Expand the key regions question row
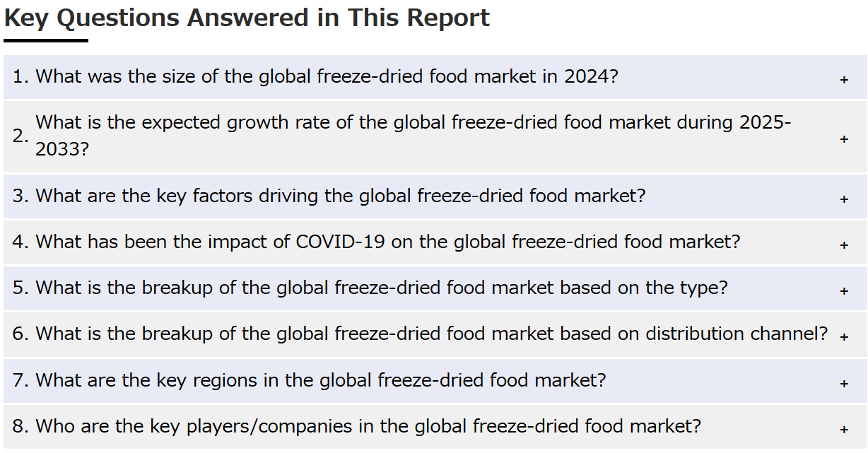Viewport: 868px width, 453px height. [x=435, y=381]
